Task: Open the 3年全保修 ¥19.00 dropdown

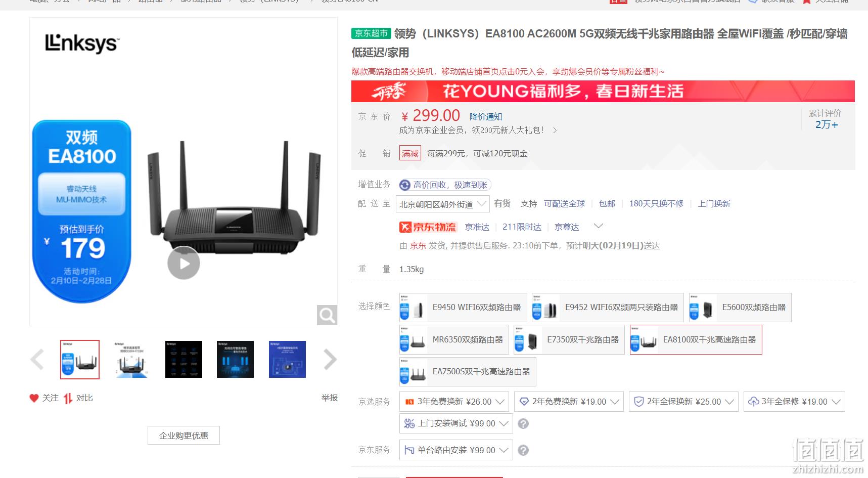Action: coord(794,402)
